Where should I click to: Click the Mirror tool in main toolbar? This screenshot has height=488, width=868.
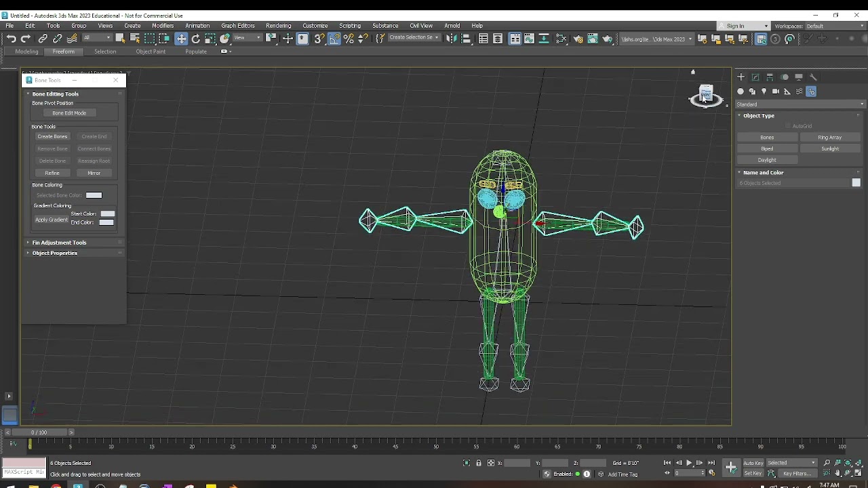[x=452, y=39]
